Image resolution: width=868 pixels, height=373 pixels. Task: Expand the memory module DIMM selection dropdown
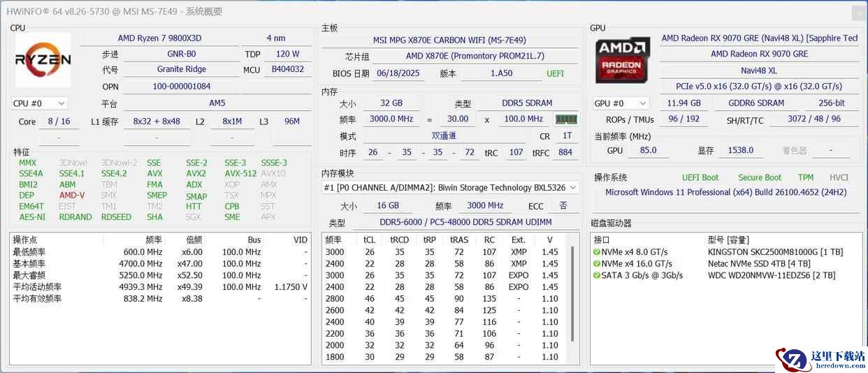click(451, 187)
